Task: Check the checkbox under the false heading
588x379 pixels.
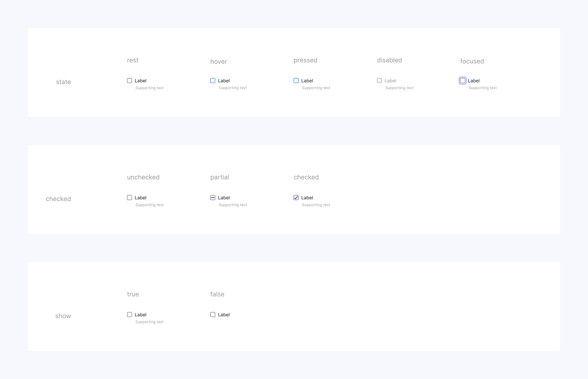Action: [x=213, y=315]
